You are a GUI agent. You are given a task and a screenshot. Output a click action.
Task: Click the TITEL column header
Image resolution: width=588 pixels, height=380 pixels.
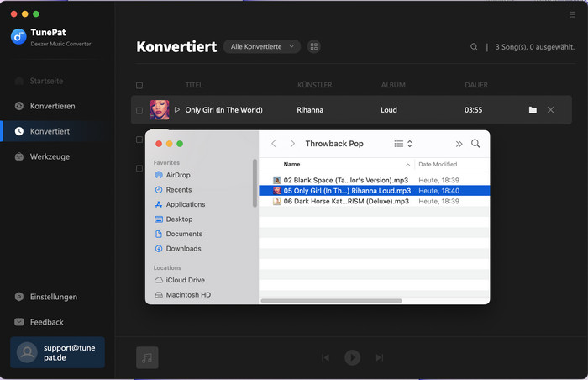pyautogui.click(x=194, y=85)
